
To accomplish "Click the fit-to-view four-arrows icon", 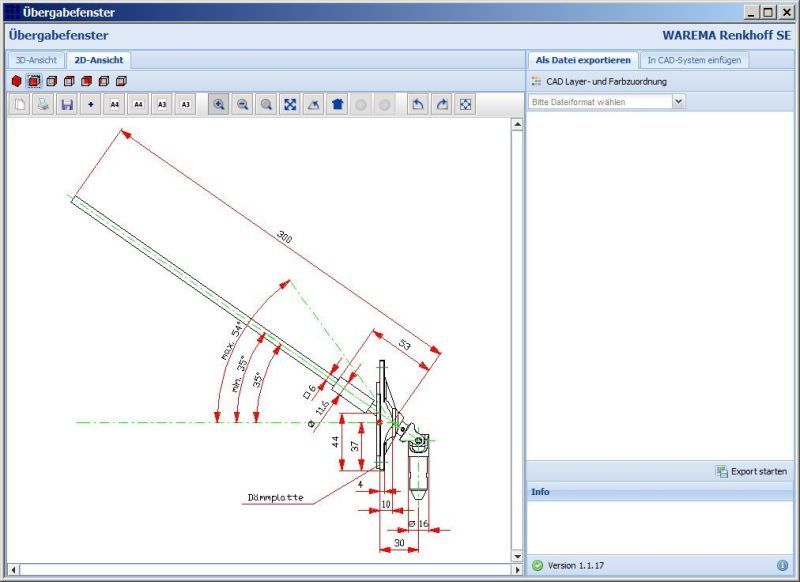I will (290, 104).
